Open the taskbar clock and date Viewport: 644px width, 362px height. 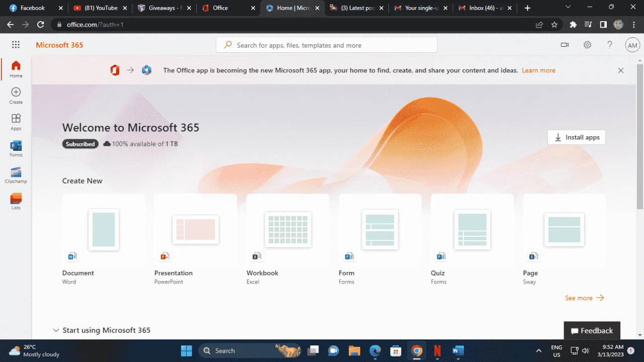pyautogui.click(x=611, y=350)
